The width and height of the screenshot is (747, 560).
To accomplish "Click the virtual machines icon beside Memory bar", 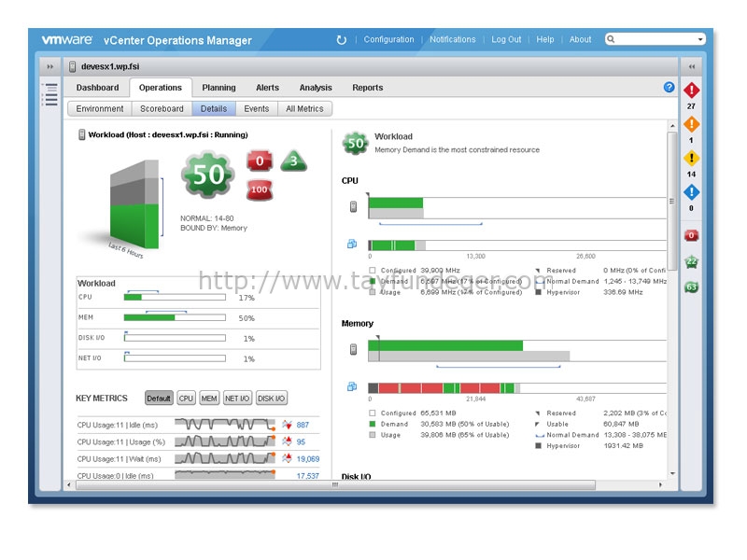I will (352, 386).
